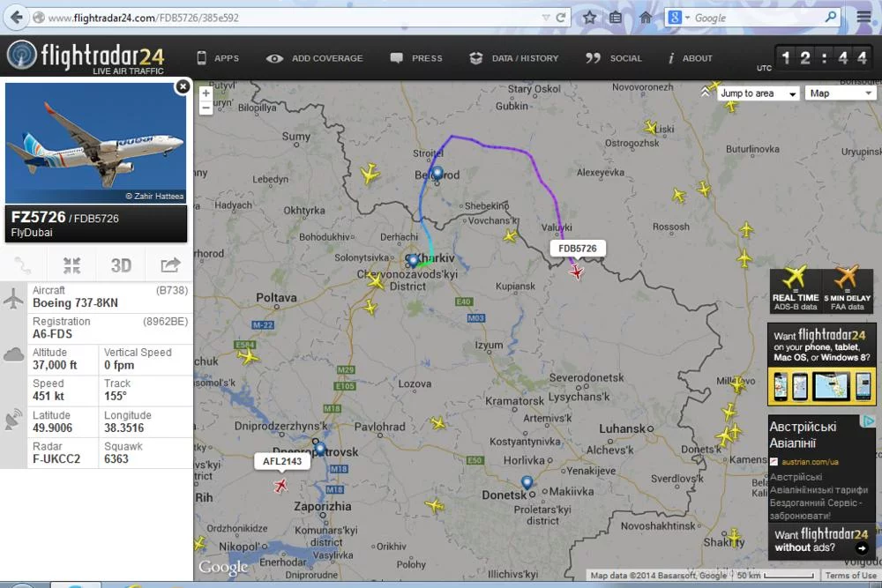882x588 pixels.
Task: Click the Flightradar24 logo
Action: point(86,56)
